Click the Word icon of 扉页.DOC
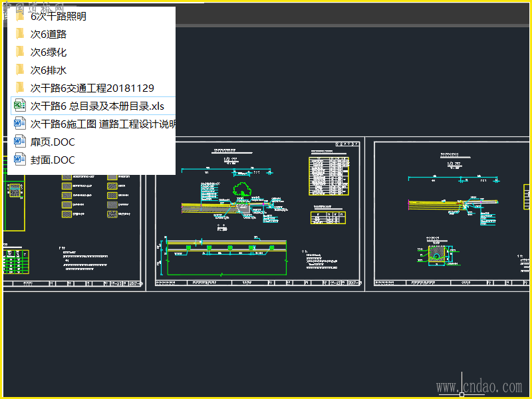 point(20,142)
